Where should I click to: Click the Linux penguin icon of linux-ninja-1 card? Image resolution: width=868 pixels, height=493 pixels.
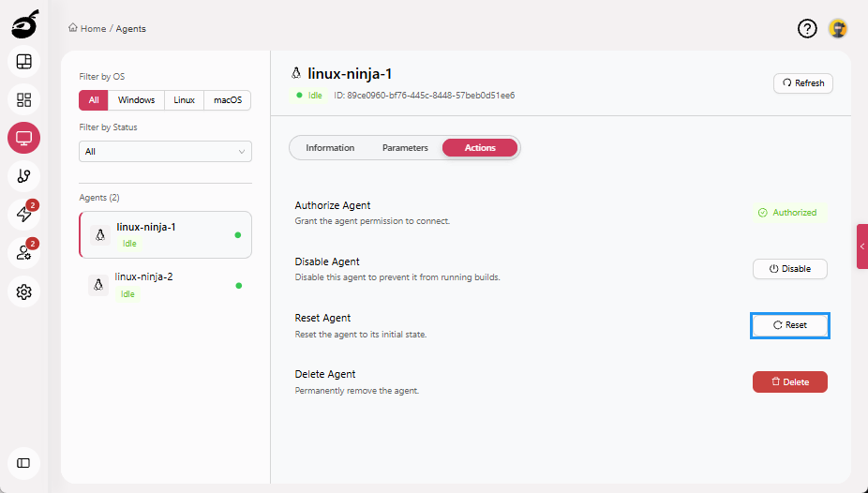click(100, 234)
